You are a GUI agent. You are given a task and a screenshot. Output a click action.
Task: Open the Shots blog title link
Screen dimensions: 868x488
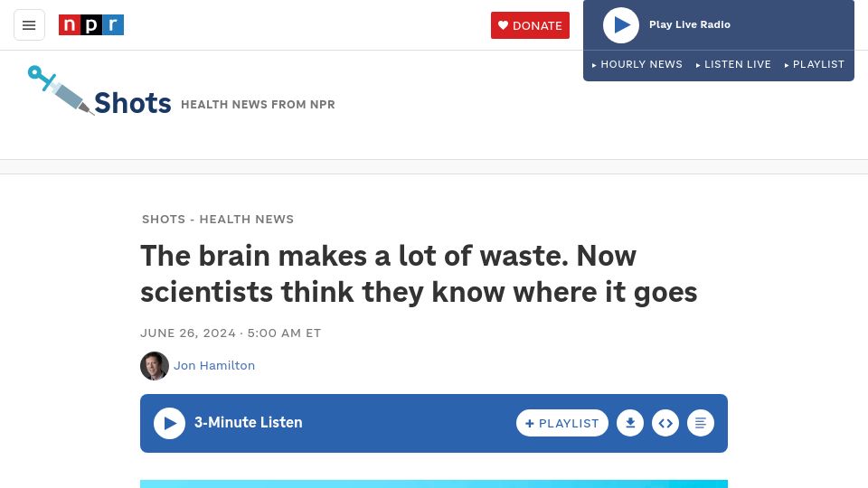point(133,103)
